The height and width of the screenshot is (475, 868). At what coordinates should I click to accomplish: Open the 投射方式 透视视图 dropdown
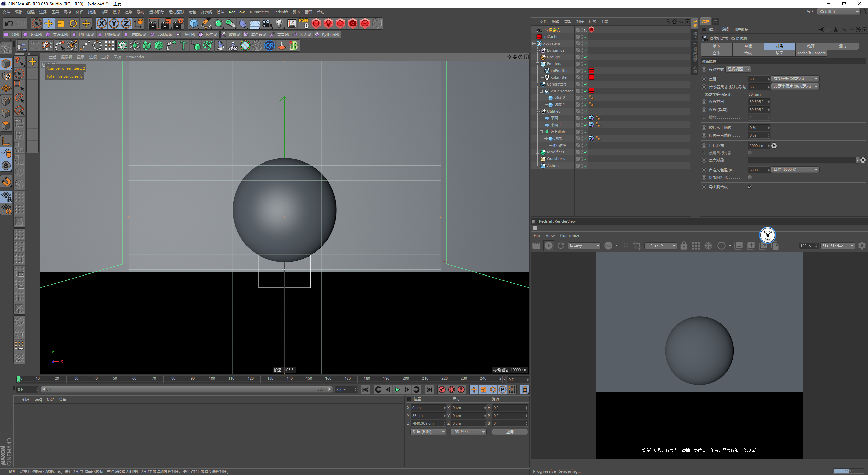(x=738, y=69)
